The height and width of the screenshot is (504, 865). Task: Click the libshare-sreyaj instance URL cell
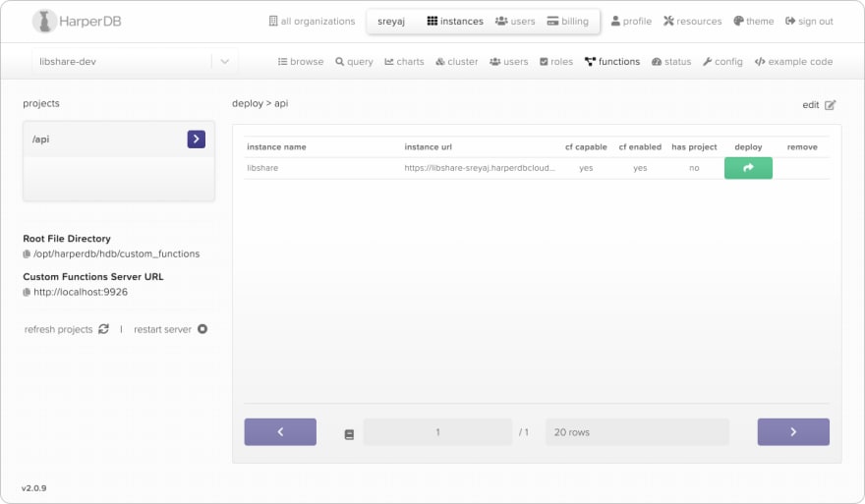click(480, 168)
